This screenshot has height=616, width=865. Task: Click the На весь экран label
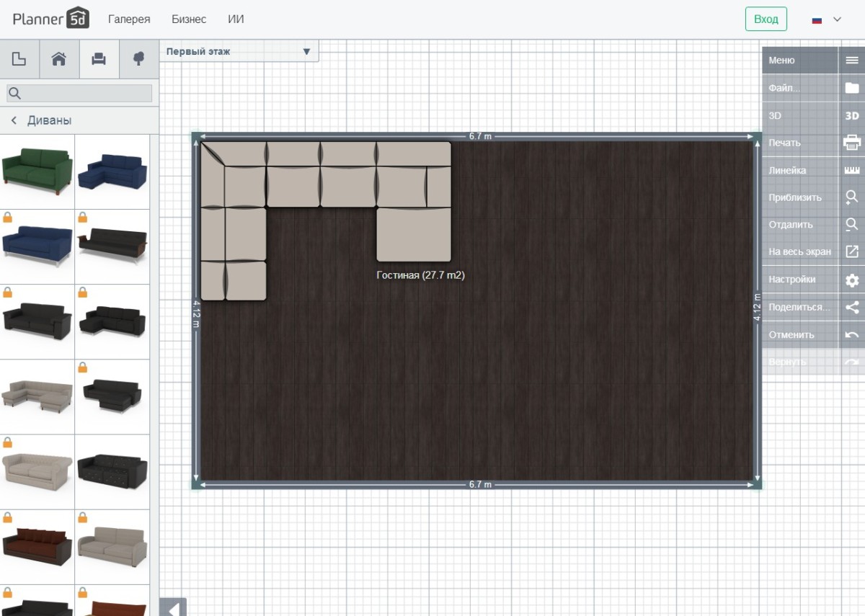[799, 252]
